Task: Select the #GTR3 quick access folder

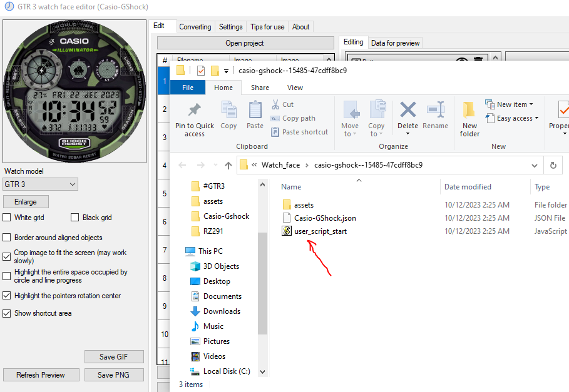Action: coord(208,186)
